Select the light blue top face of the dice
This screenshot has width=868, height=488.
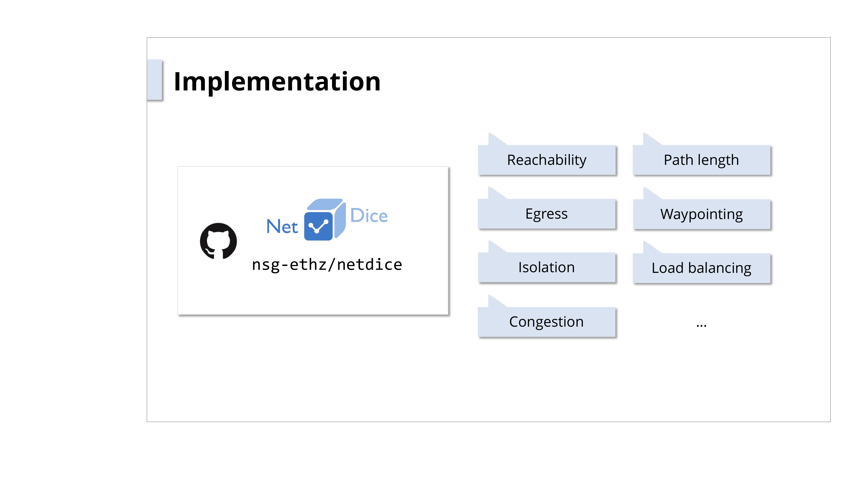point(324,204)
